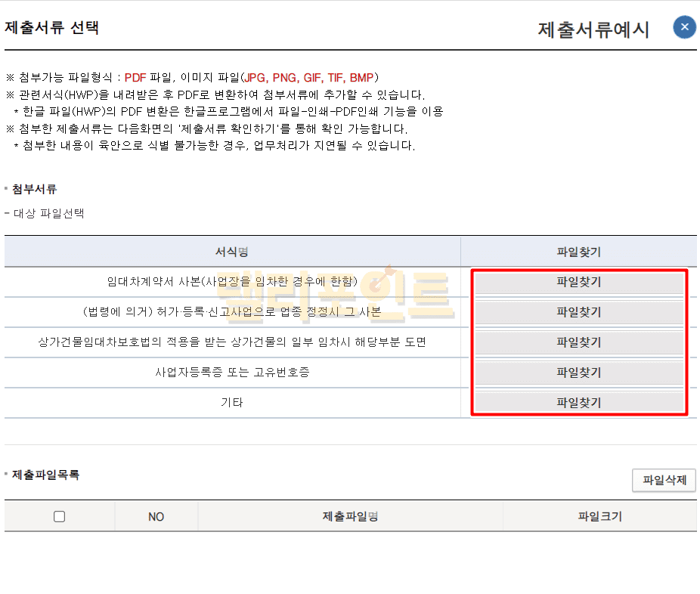This screenshot has width=700, height=594.
Task: Click 파일찾기 for 임대차계약서 사본 row
Action: (579, 282)
